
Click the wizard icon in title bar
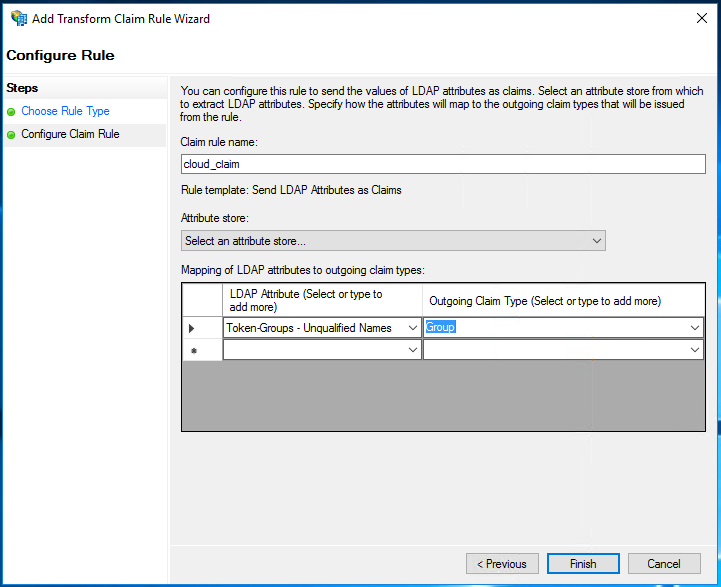18,18
